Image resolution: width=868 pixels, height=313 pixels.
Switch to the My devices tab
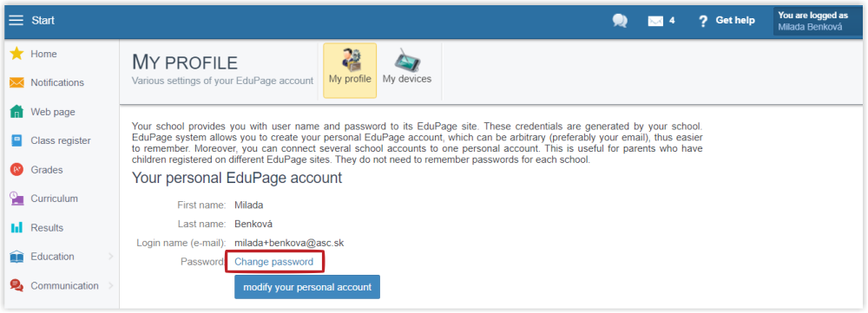(407, 71)
